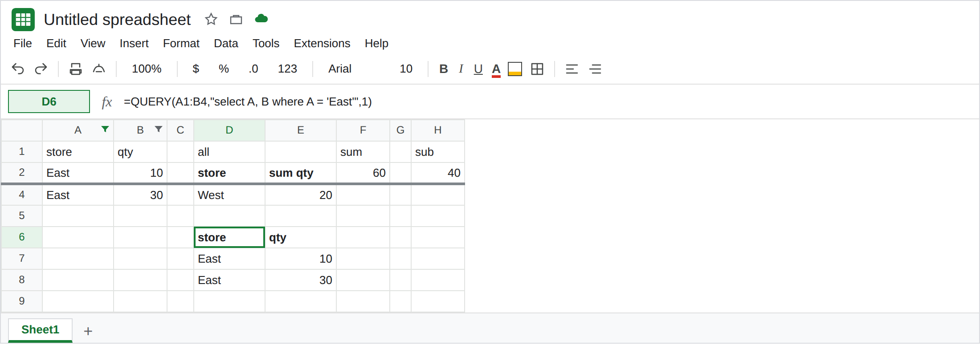Screen dimensions: 980x349
Task: Open the vertical align options
Action: (x=595, y=69)
